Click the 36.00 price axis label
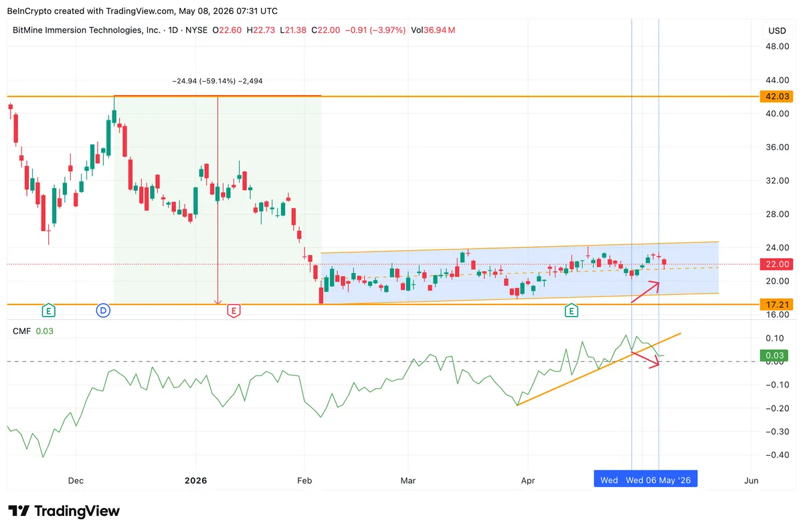The width and height of the screenshot is (803, 532). pyautogui.click(x=778, y=147)
